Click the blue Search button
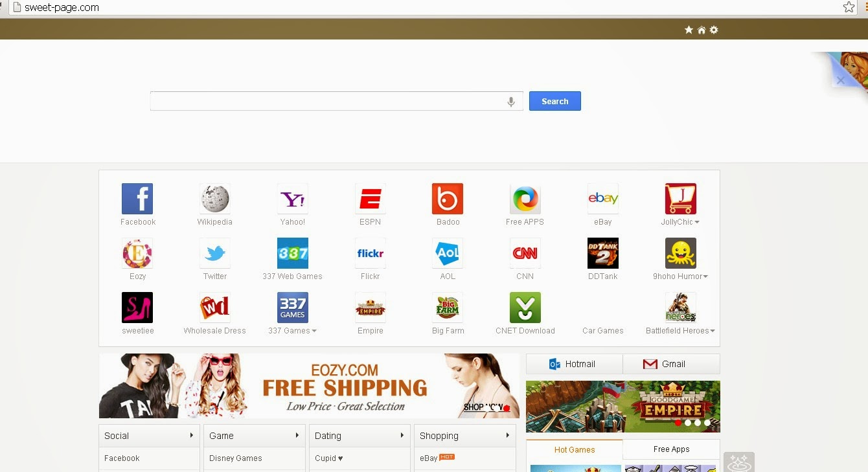868x472 pixels. click(x=555, y=101)
